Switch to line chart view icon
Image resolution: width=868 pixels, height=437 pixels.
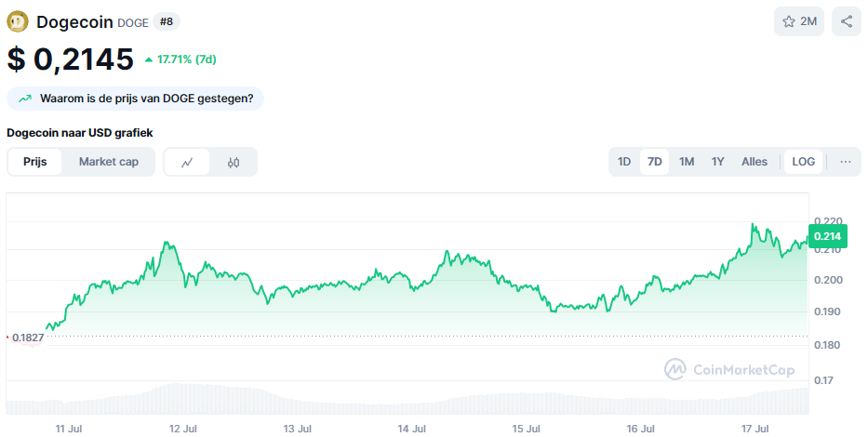[x=187, y=162]
